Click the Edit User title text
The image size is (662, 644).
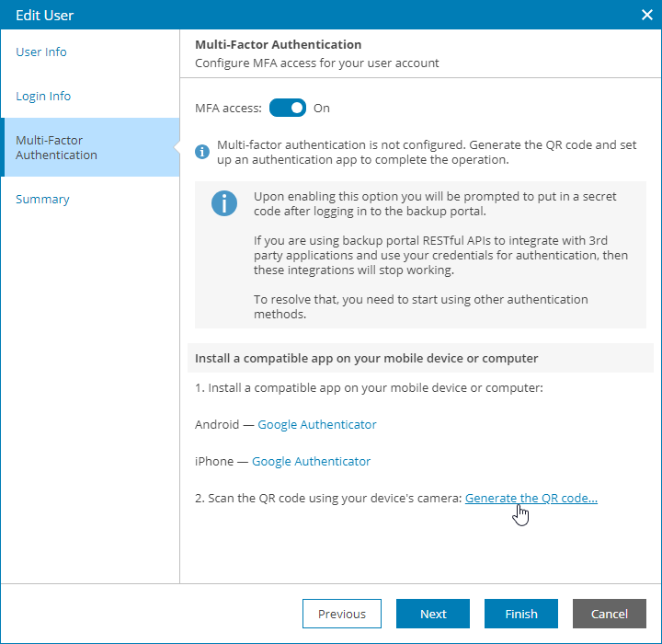pos(45,15)
